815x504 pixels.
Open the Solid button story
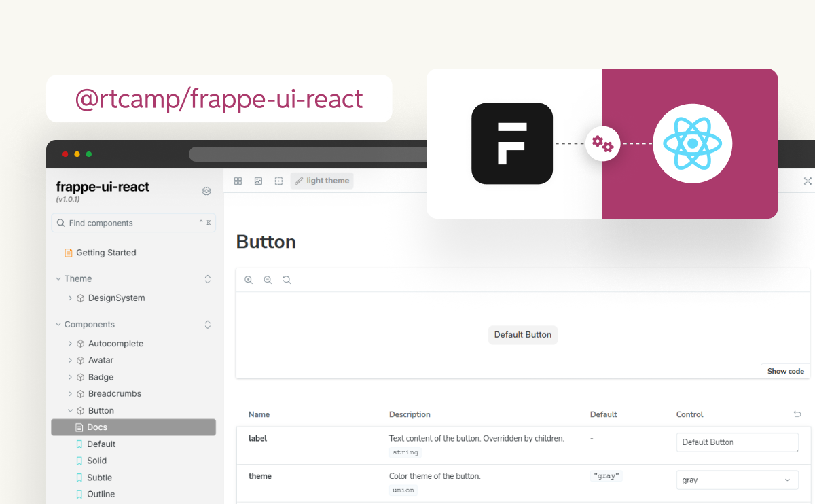(97, 460)
